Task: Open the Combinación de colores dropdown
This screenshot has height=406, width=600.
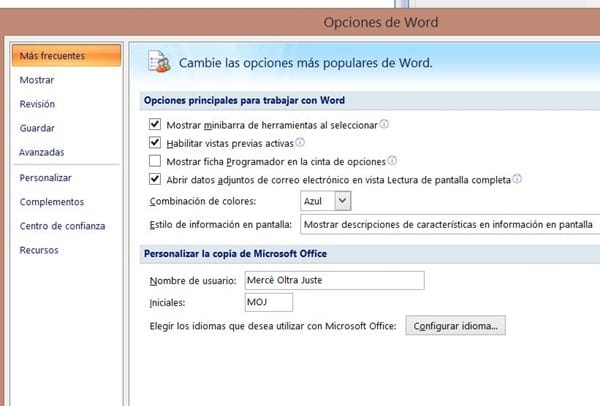Action: (x=343, y=201)
